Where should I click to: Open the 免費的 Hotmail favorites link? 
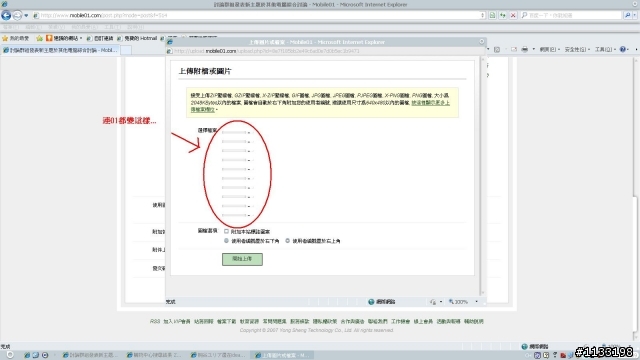pos(137,38)
